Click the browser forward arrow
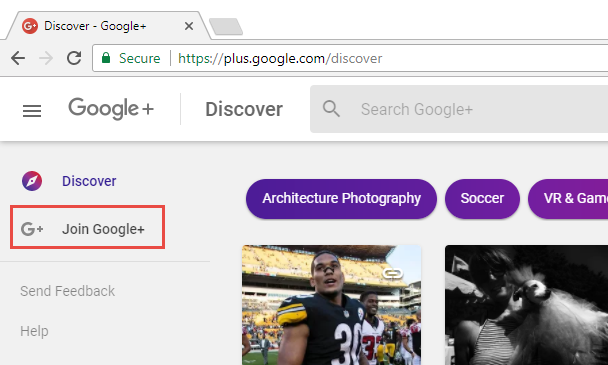This screenshot has height=365, width=608. tap(46, 58)
